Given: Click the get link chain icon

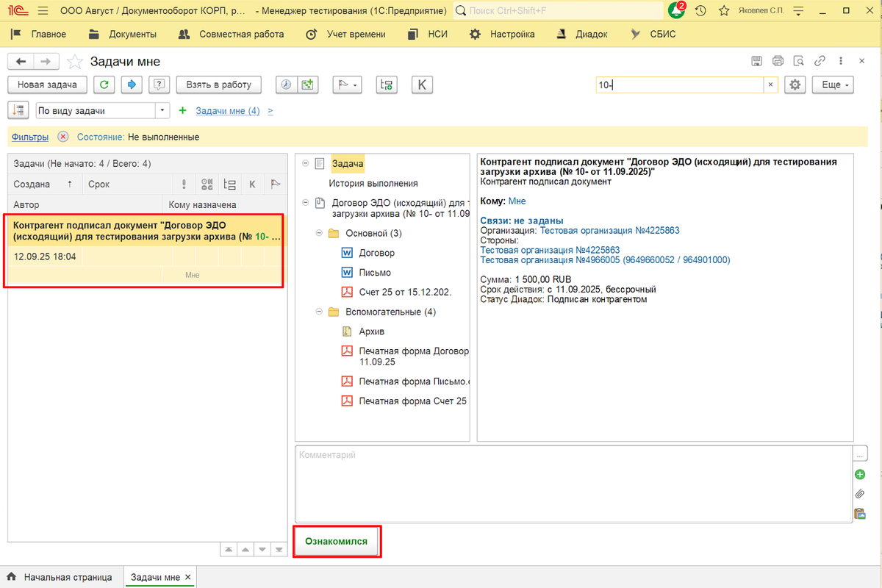Looking at the screenshot, I should 820,61.
